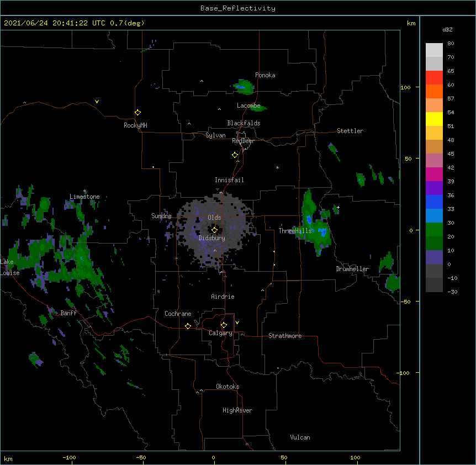Viewport: 476px width, 465px height.
Task: Click the dBZ legend heading
Action: click(447, 30)
